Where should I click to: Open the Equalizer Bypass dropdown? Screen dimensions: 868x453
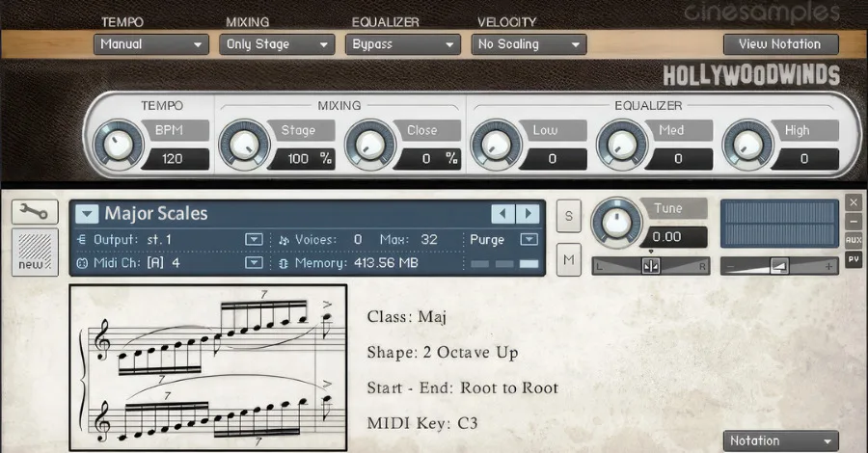[402, 44]
